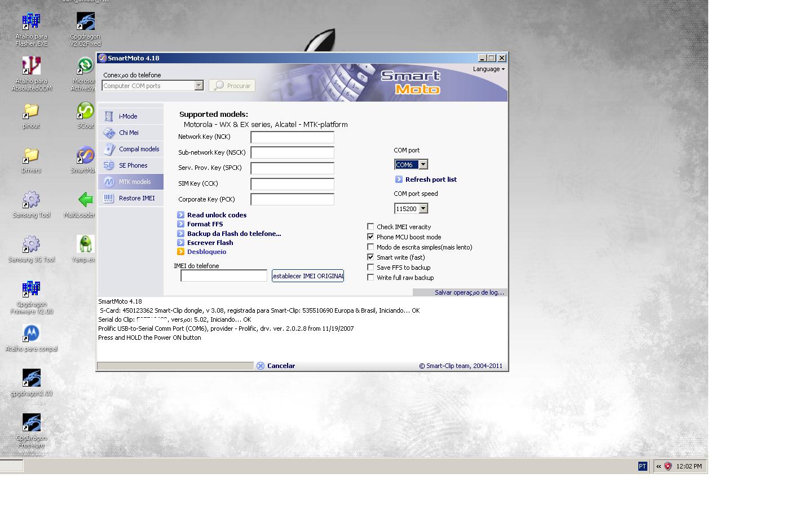Click the SIM Key (CCK) field

click(x=292, y=184)
